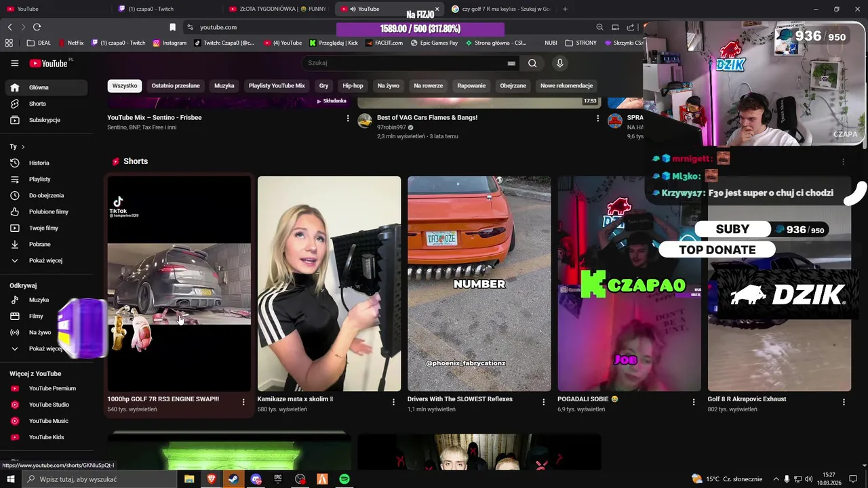The width and height of the screenshot is (868, 488).
Task: Open Netflix bookmark
Action: click(71, 43)
